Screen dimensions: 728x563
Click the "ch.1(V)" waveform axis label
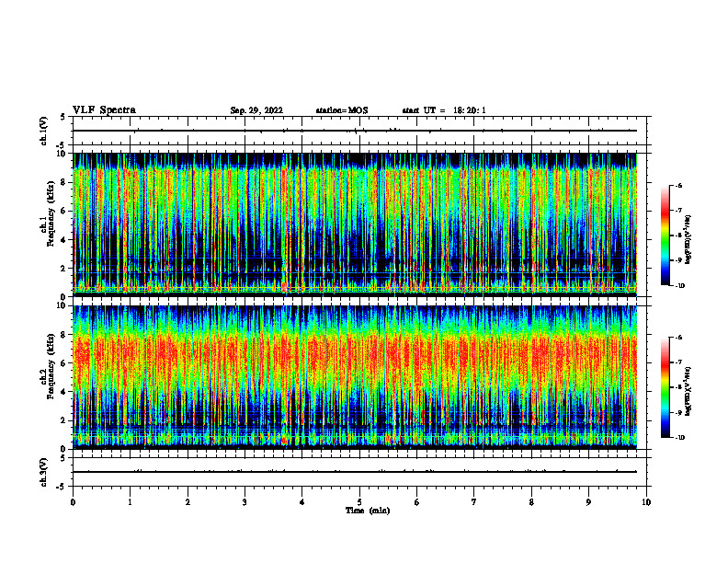[43, 131]
